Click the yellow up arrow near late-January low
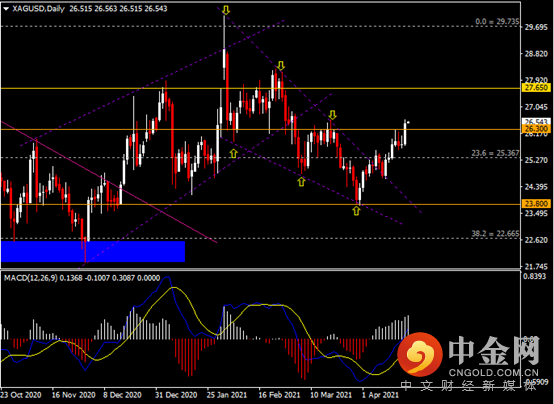This screenshot has width=554, height=404. click(x=234, y=153)
